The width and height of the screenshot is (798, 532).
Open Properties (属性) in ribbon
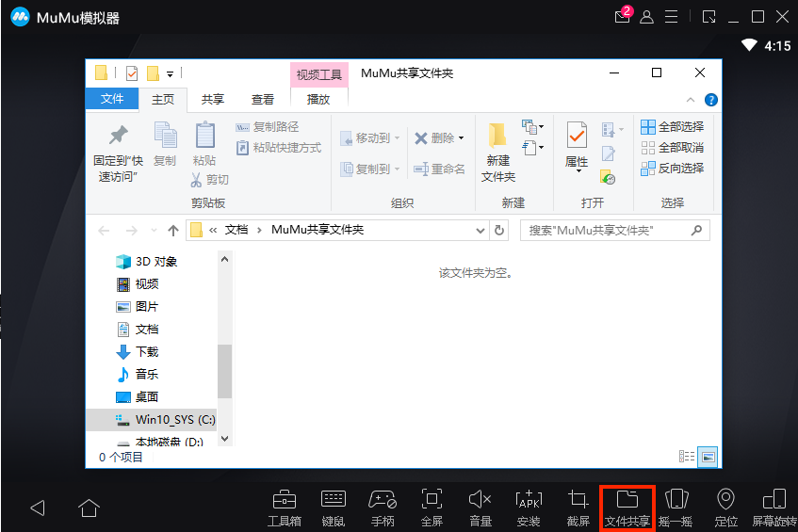(577, 147)
